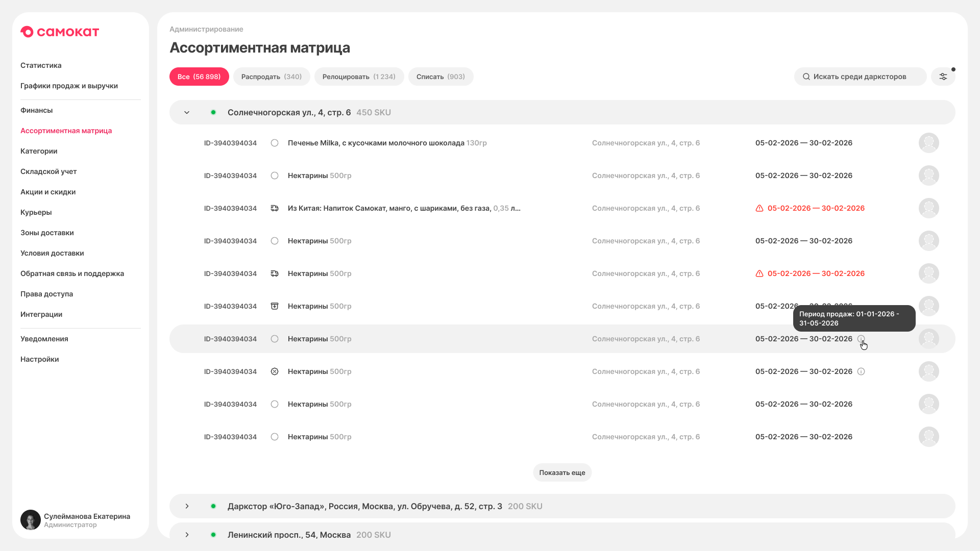Open the filter settings icon near search
The image size is (980, 551).
click(943, 77)
